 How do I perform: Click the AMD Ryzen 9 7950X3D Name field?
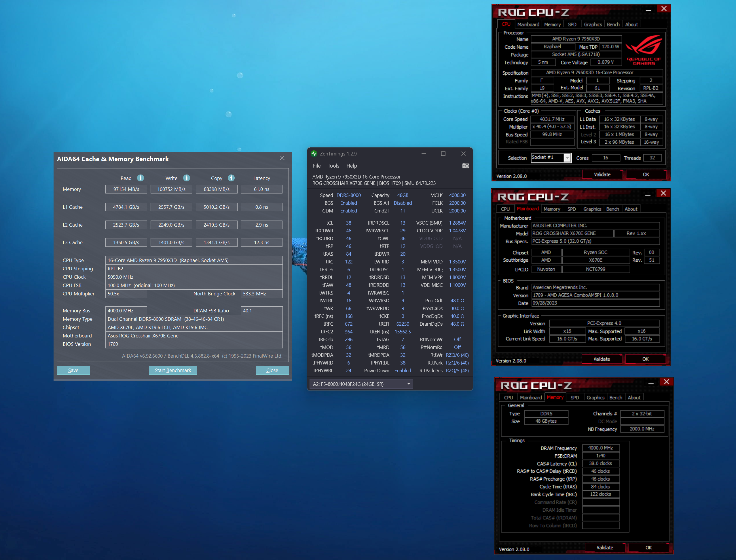[x=576, y=39]
